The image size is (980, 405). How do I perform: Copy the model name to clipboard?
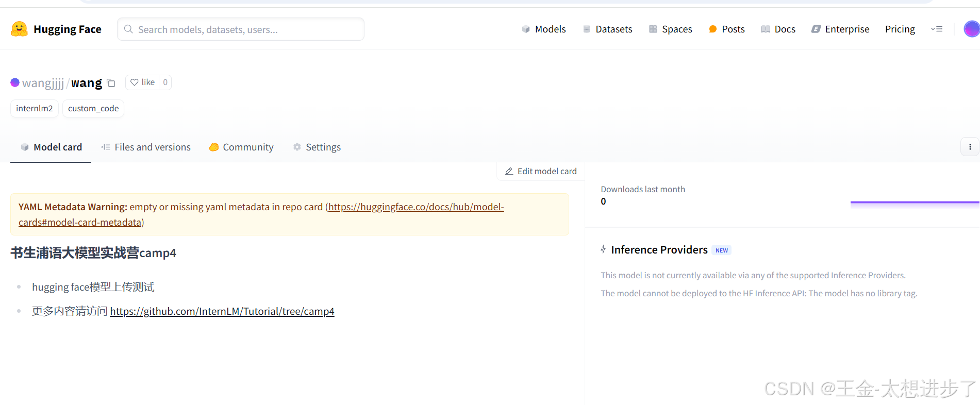(x=111, y=83)
